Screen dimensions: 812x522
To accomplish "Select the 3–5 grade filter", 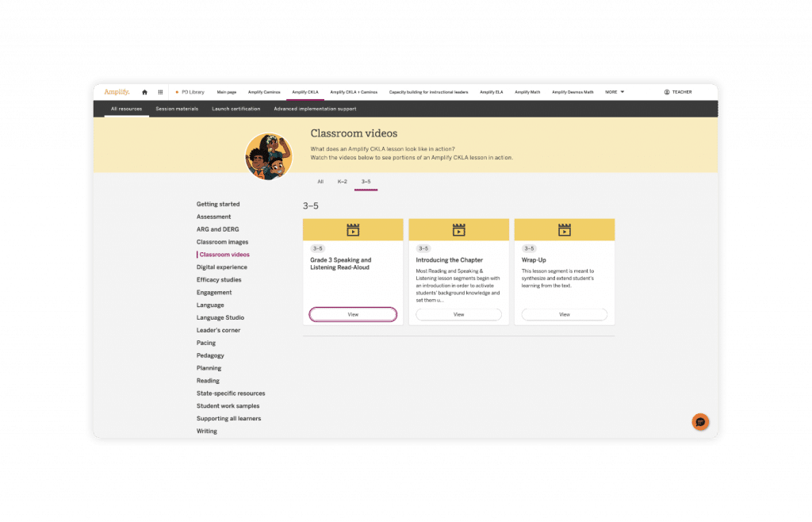I will point(366,182).
